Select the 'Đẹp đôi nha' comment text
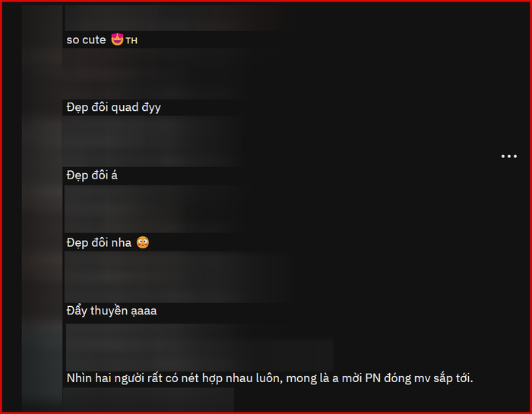532x414 pixels. click(99, 243)
